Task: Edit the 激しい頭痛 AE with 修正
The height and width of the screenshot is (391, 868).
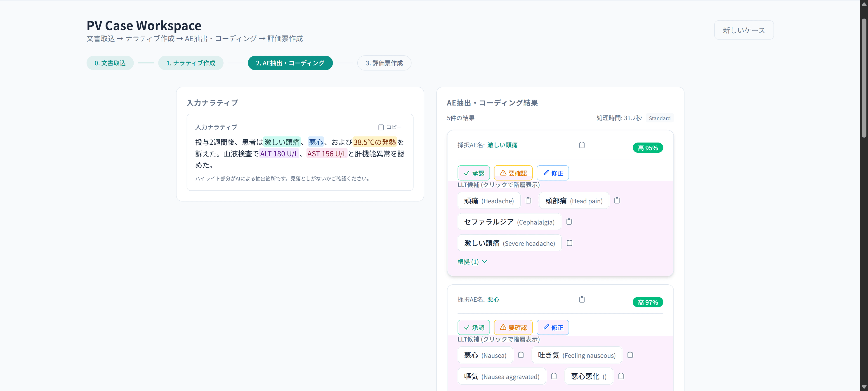Action: coord(553,173)
